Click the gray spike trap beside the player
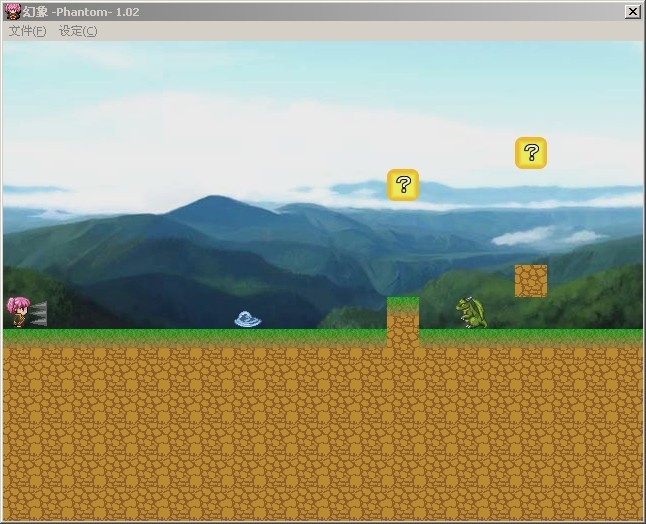The width and height of the screenshot is (646, 524). pos(39,314)
